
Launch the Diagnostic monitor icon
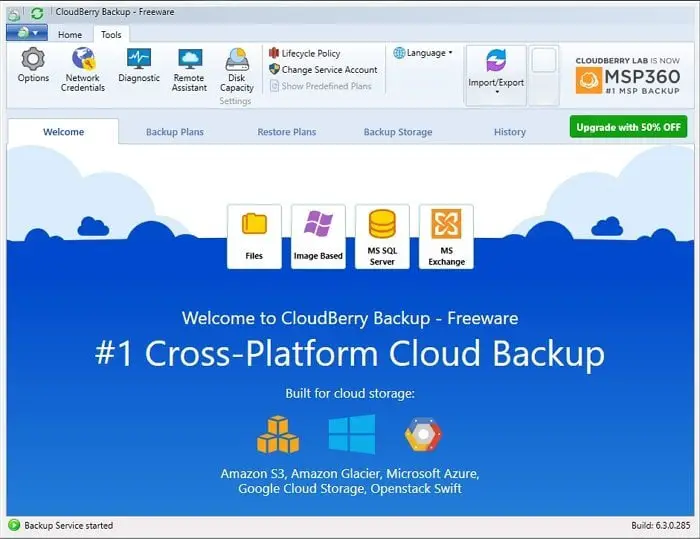click(x=139, y=58)
